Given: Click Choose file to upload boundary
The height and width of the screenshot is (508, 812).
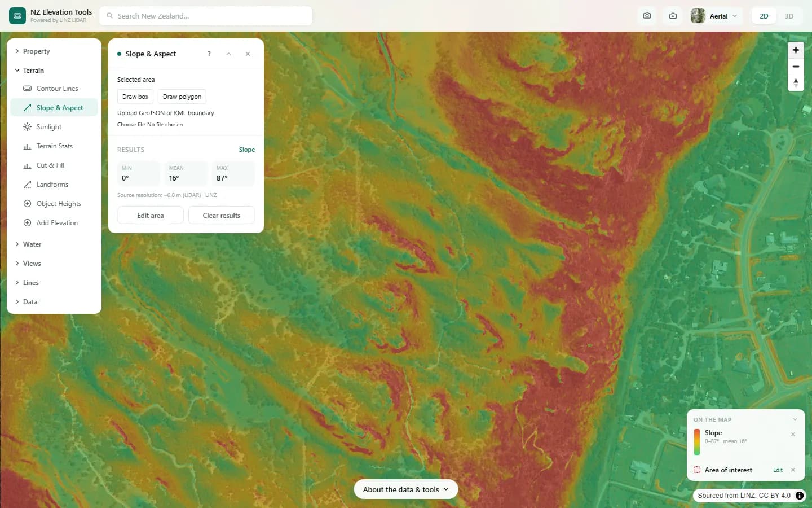Looking at the screenshot, I should pos(131,125).
